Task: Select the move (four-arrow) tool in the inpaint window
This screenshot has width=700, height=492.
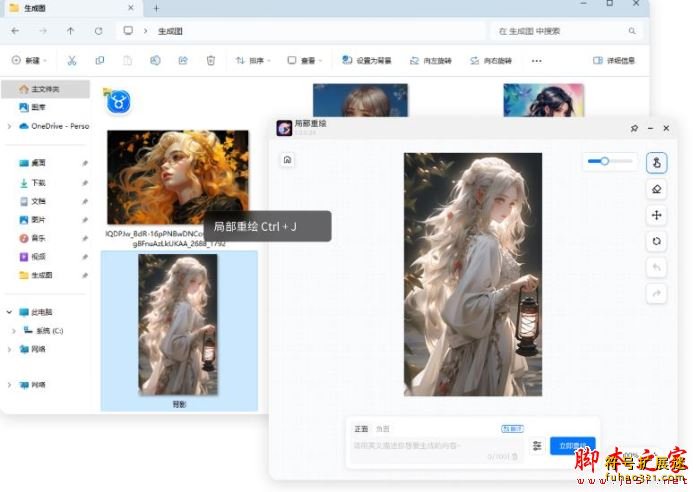Action: point(656,215)
